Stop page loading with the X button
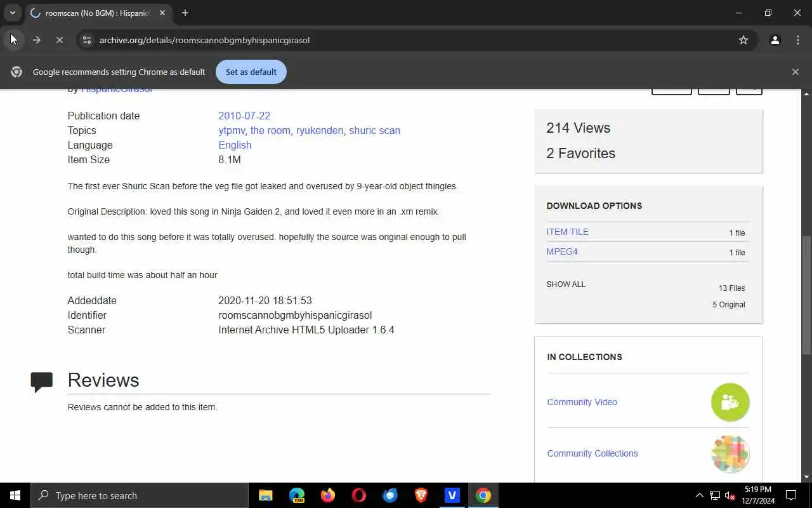 [x=60, y=40]
